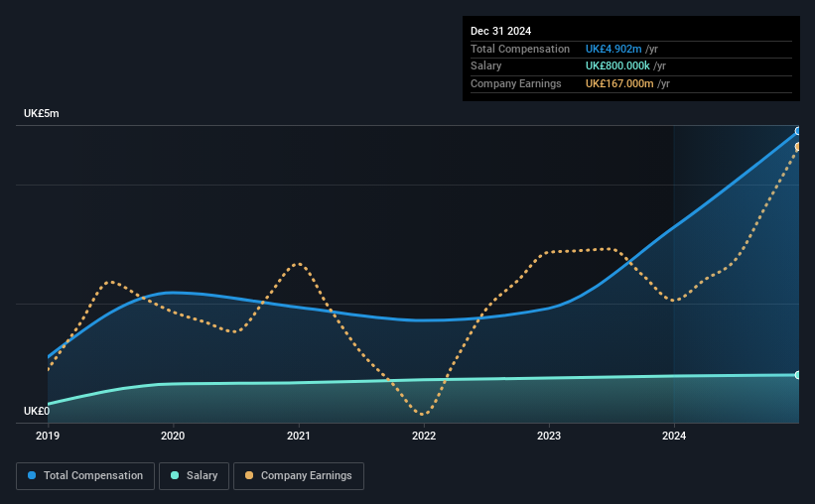Viewport: 815px width, 504px height.
Task: Select the 2022 x-axis label
Action: point(424,436)
